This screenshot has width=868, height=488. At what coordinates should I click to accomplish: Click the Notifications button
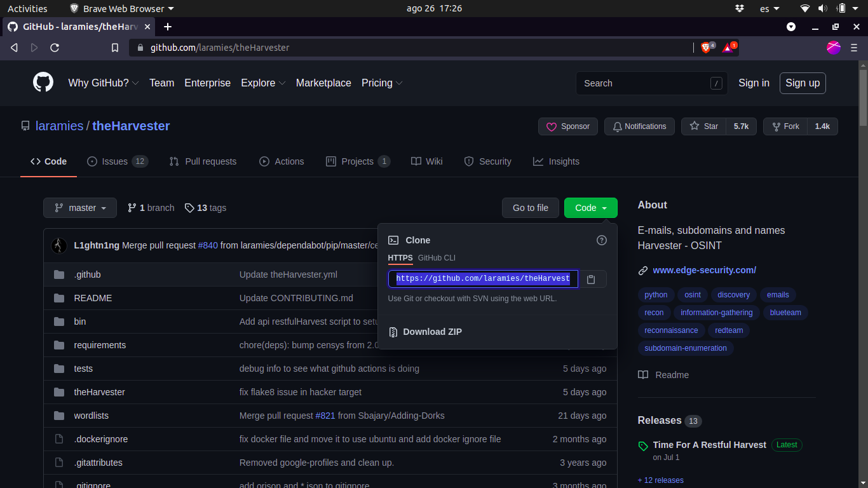click(x=639, y=126)
